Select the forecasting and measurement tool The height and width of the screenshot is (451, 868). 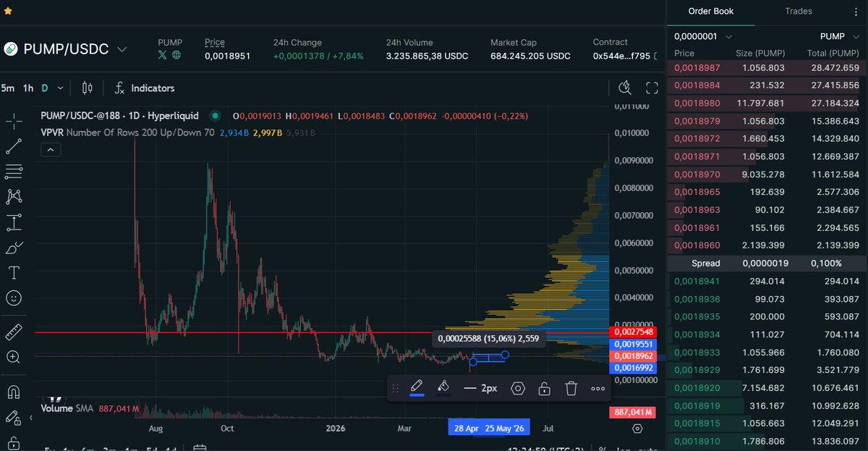point(14,222)
